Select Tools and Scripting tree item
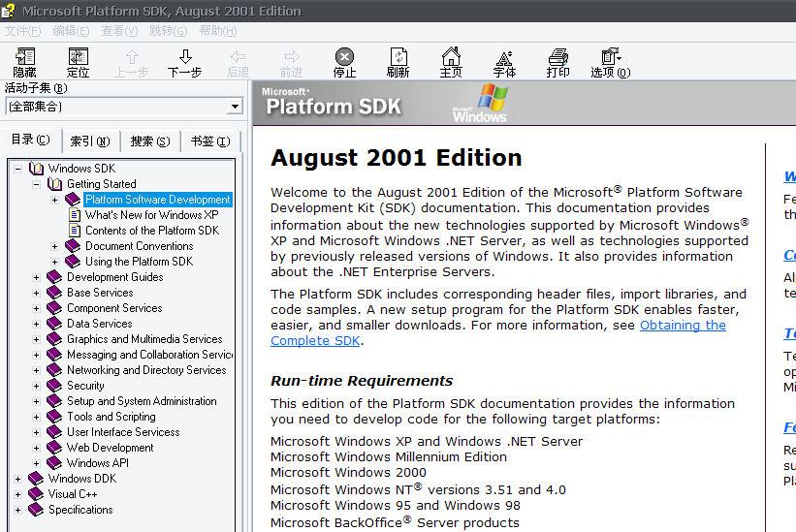 (x=111, y=417)
